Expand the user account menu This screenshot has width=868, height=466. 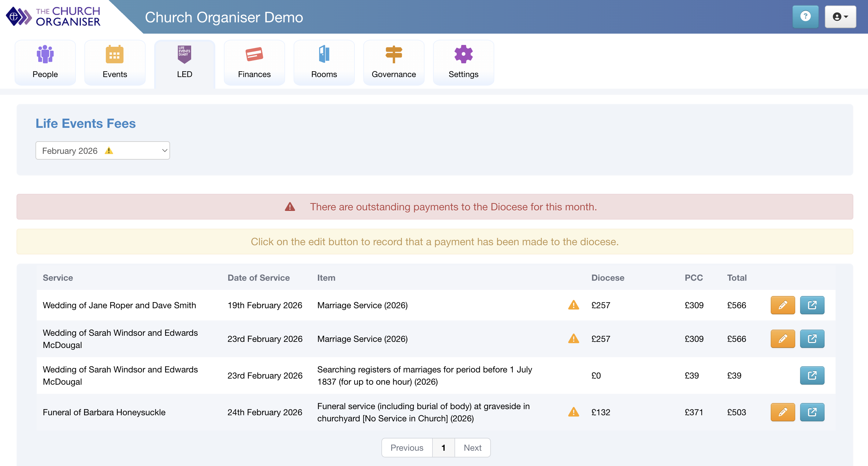pos(840,17)
